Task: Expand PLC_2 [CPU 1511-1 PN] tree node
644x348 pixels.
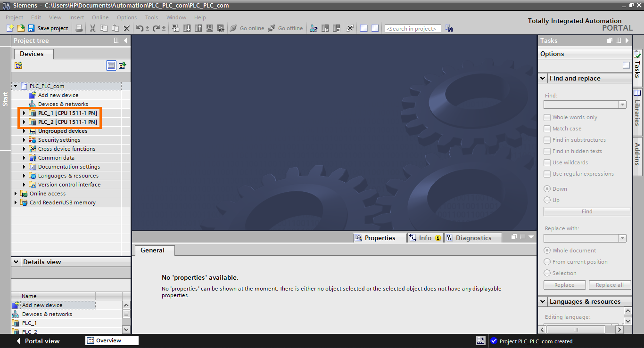Action: tap(24, 122)
